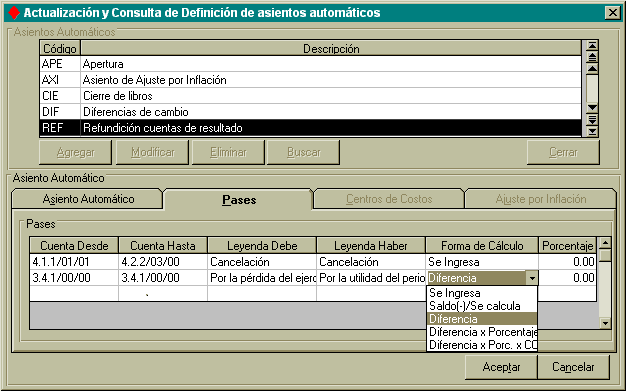Click the 'Por la utilidad del perio' cell
The height and width of the screenshot is (391, 626).
pos(371,278)
